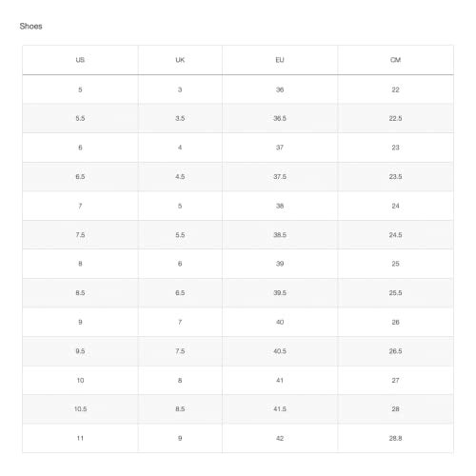Click the UK 9 cell
The image size is (476, 476).
tap(180, 438)
